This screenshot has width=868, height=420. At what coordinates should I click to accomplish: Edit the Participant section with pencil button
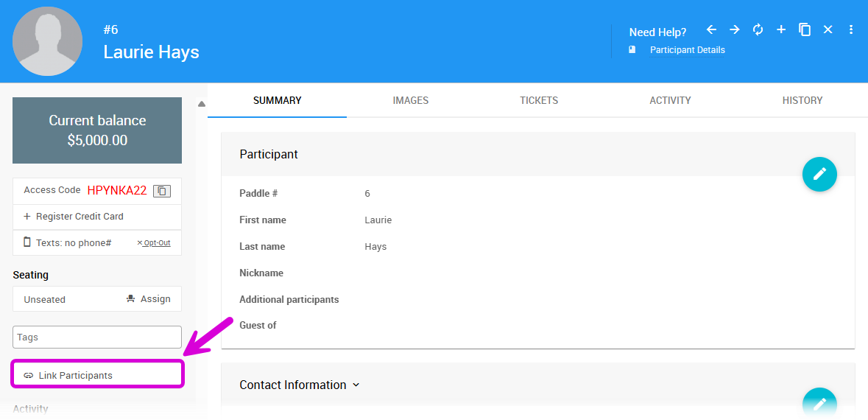coord(819,174)
